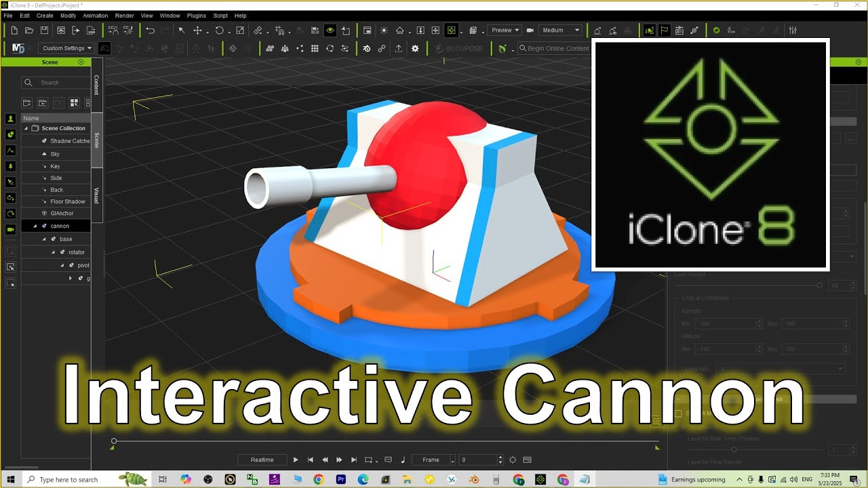
Task: Click the add folder icon in Scene panel
Action: click(x=27, y=102)
